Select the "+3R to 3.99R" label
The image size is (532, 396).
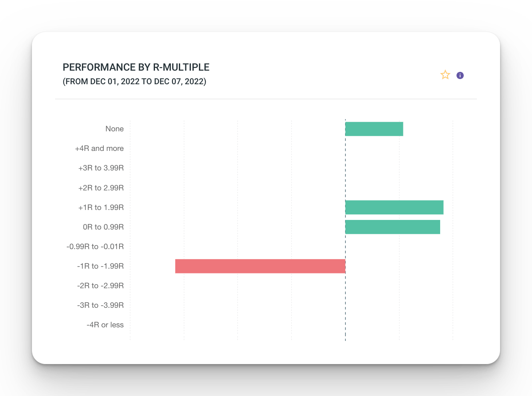pos(101,168)
